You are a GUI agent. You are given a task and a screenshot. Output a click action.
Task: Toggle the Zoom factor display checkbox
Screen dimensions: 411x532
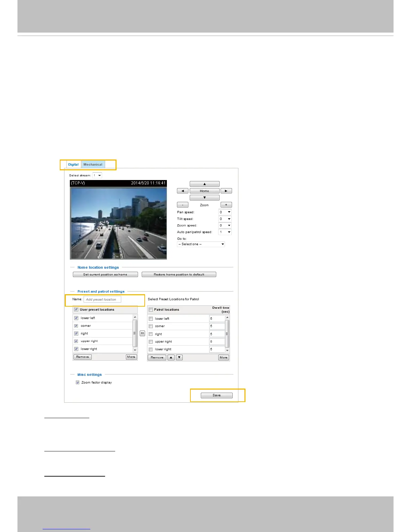[x=78, y=383]
